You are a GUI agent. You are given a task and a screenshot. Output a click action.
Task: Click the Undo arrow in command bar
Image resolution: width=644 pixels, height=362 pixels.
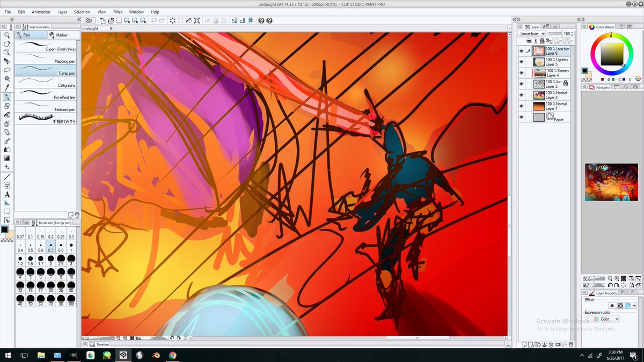click(x=153, y=20)
